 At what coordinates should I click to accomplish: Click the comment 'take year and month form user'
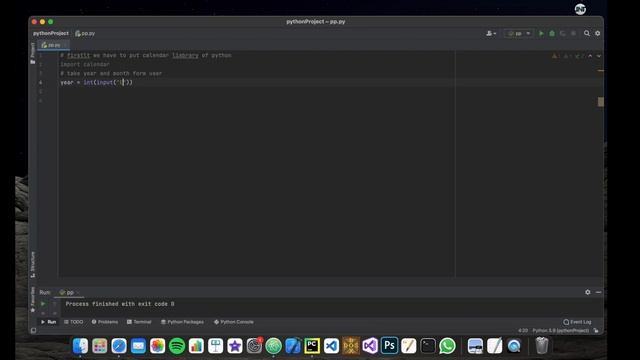(x=111, y=73)
